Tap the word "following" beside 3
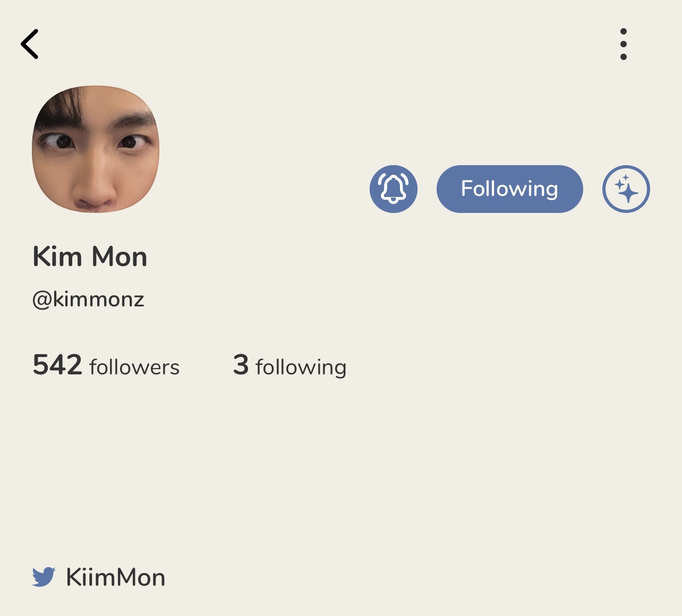Viewport: 682px width, 616px height. point(301,367)
